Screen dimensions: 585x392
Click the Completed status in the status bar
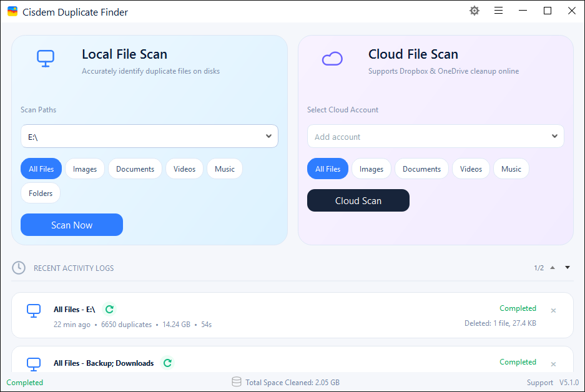pos(24,382)
